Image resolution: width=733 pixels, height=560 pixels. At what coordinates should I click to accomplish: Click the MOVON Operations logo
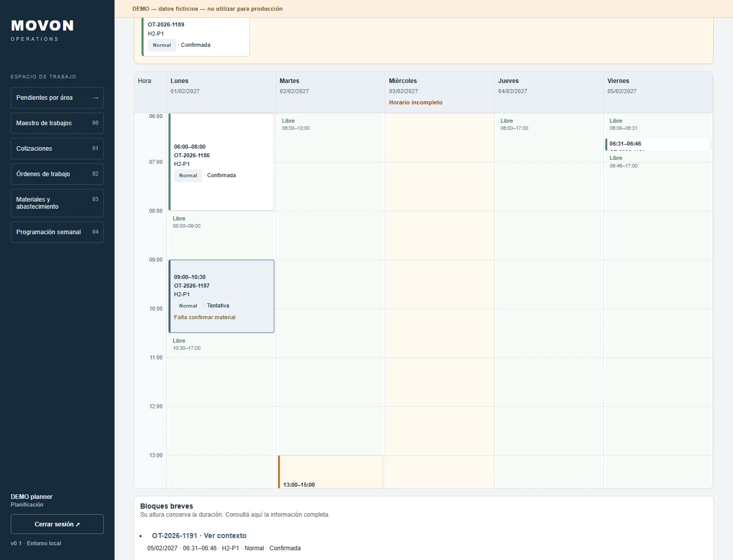coord(42,30)
